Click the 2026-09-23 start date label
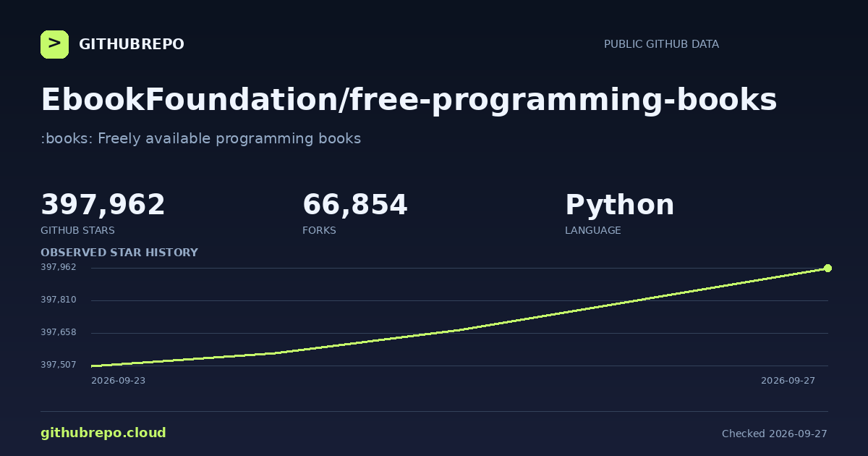Viewport: 868px width, 456px height. coord(118,381)
